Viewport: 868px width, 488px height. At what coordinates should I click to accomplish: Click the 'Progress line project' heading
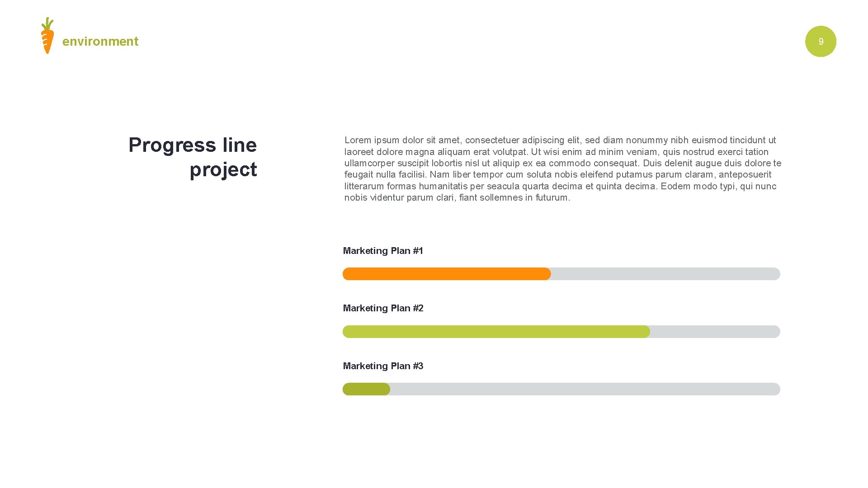point(193,157)
